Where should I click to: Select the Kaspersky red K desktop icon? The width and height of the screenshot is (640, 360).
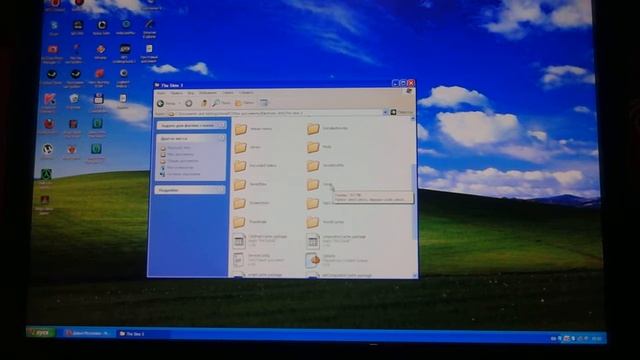pos(49,102)
